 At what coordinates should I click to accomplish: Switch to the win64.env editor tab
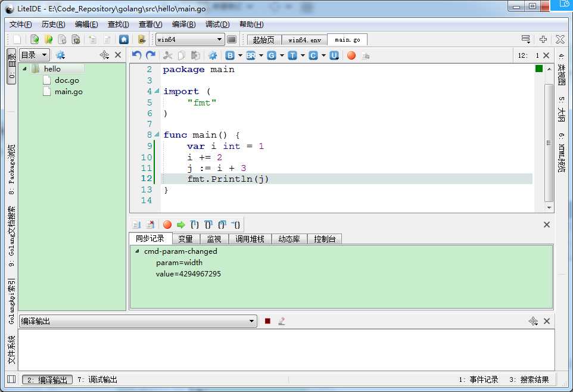304,39
